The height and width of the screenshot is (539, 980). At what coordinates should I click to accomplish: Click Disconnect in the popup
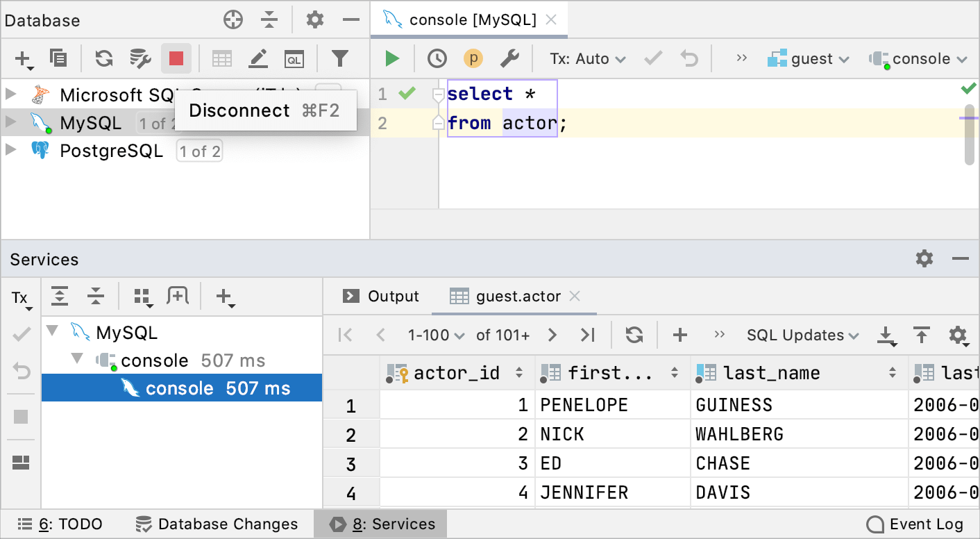pos(239,110)
